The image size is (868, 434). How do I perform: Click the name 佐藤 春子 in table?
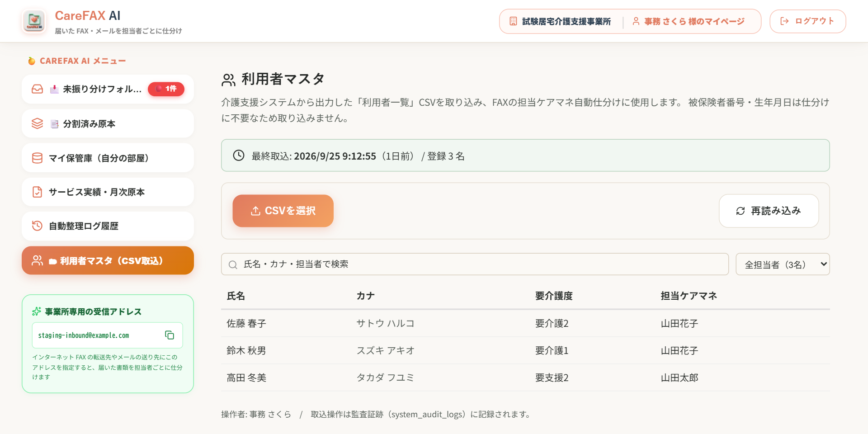[246, 323]
